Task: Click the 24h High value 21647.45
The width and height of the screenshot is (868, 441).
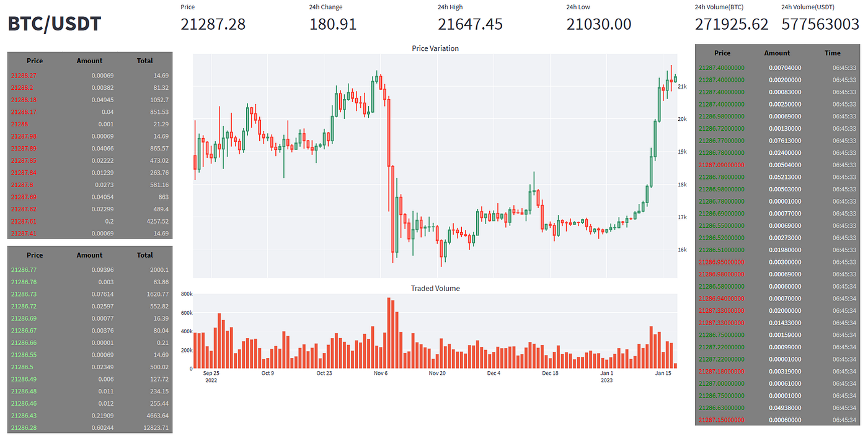Action: [470, 24]
